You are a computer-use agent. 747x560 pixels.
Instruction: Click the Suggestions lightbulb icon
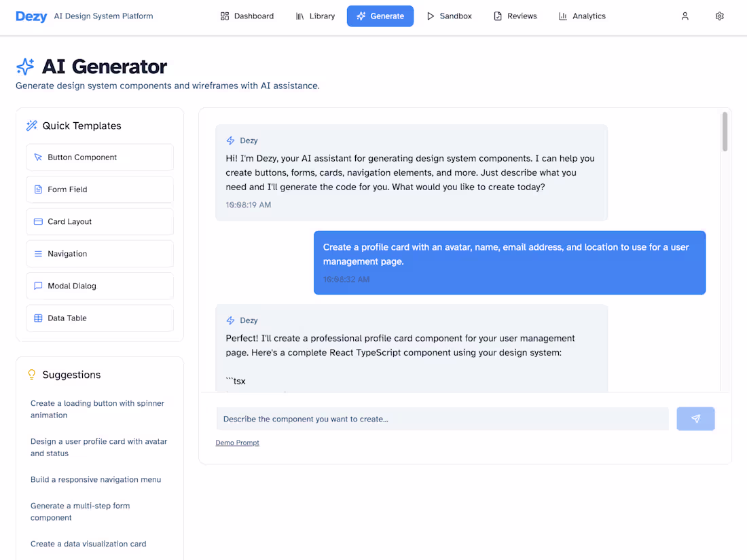pyautogui.click(x=31, y=374)
